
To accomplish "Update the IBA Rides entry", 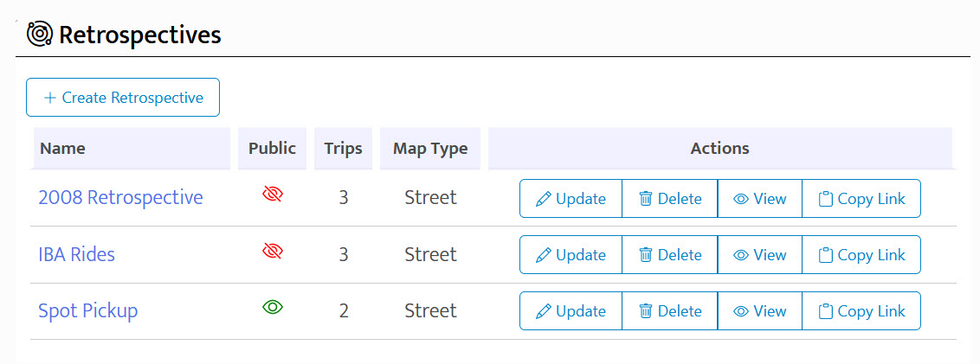I will 571,255.
